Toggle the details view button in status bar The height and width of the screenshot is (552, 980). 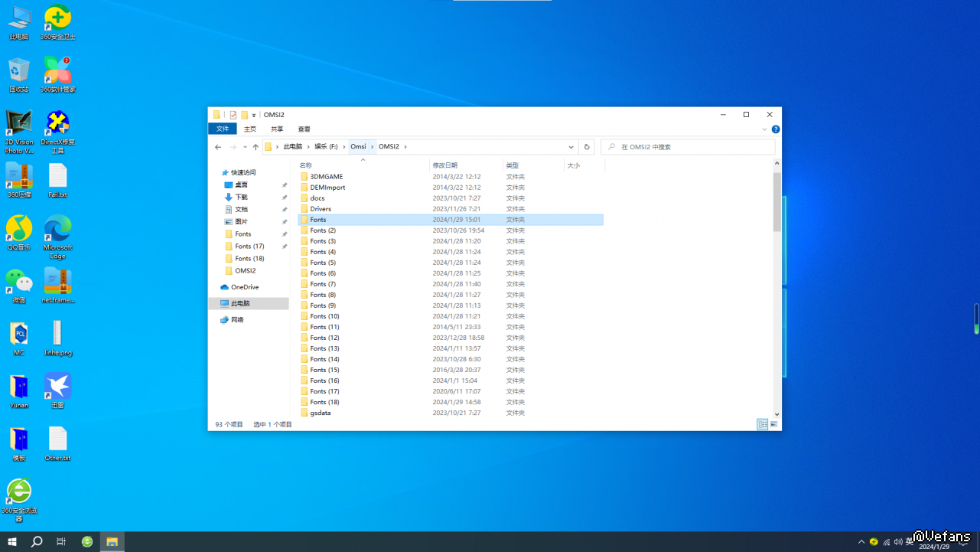[762, 424]
